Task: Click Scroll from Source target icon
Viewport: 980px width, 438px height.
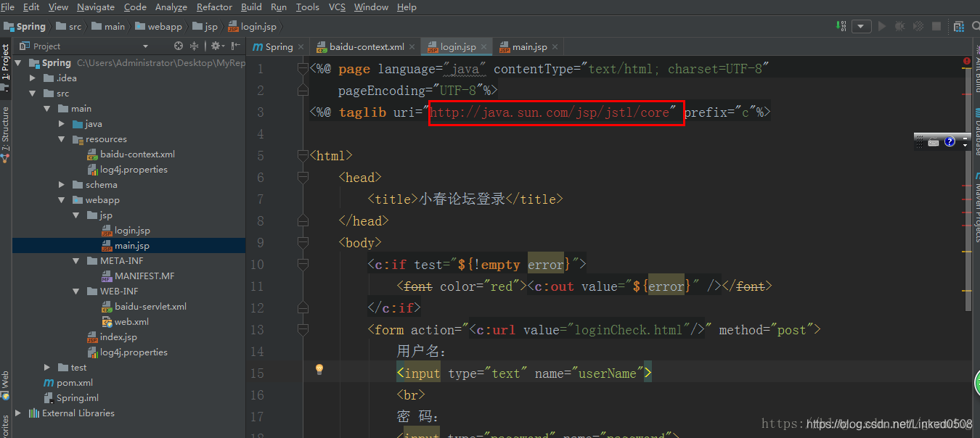Action: [179, 46]
